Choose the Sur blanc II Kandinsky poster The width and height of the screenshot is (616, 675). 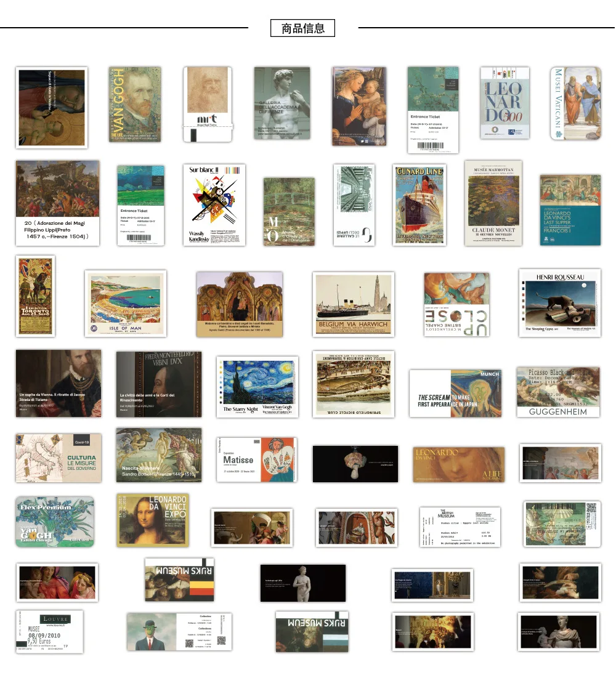214,205
